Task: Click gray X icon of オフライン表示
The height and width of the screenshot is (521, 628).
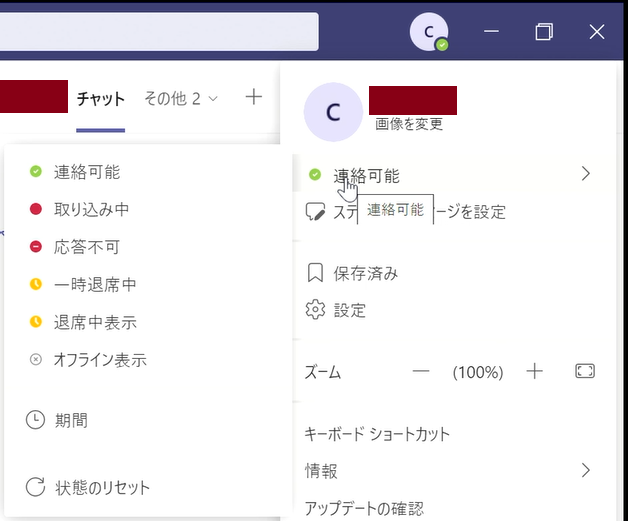Action: pos(36,360)
